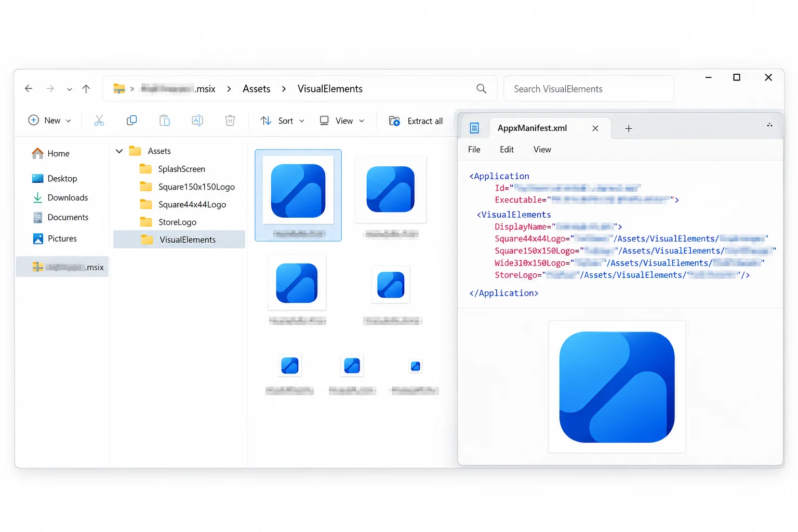Click the <Application opening tag text
The image size is (798, 532).
click(x=499, y=176)
